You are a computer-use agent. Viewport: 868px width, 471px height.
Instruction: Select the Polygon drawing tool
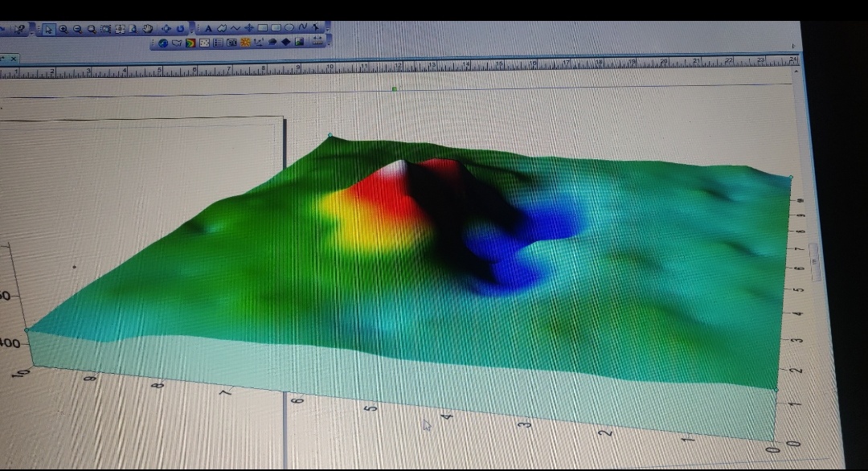coord(223,29)
